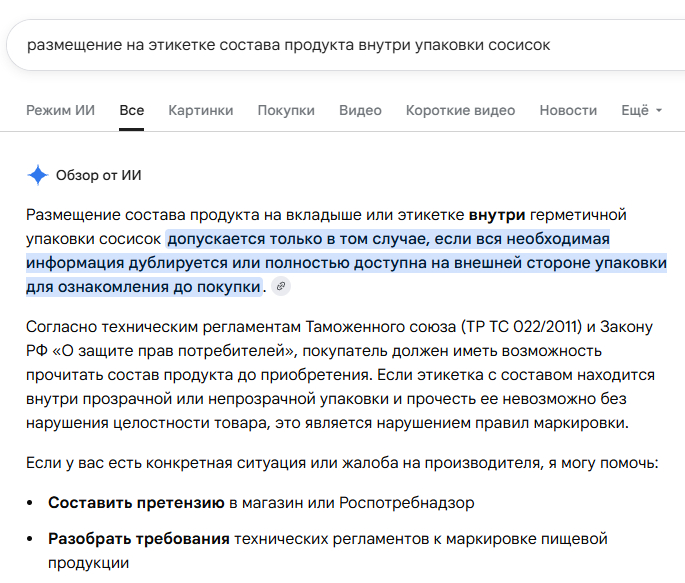Click the line mentioning Роспотребнадзор
The width and height of the screenshot is (685, 583).
(261, 503)
